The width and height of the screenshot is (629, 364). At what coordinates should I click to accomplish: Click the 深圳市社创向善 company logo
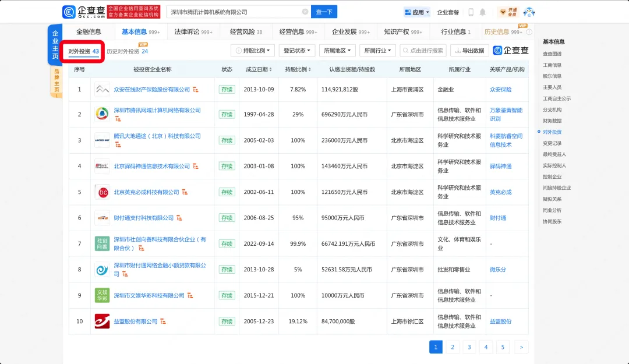(x=102, y=243)
